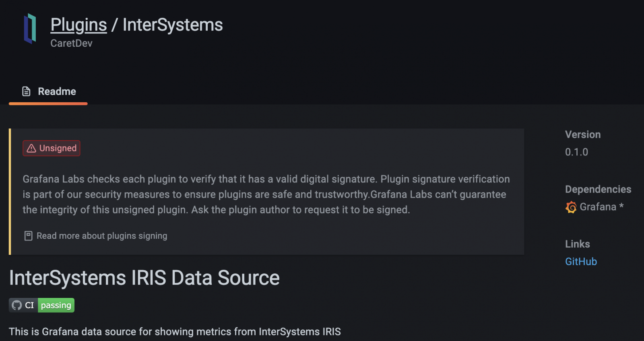Select the Unsigned badge label
This screenshot has height=341, width=644.
pyautogui.click(x=58, y=148)
